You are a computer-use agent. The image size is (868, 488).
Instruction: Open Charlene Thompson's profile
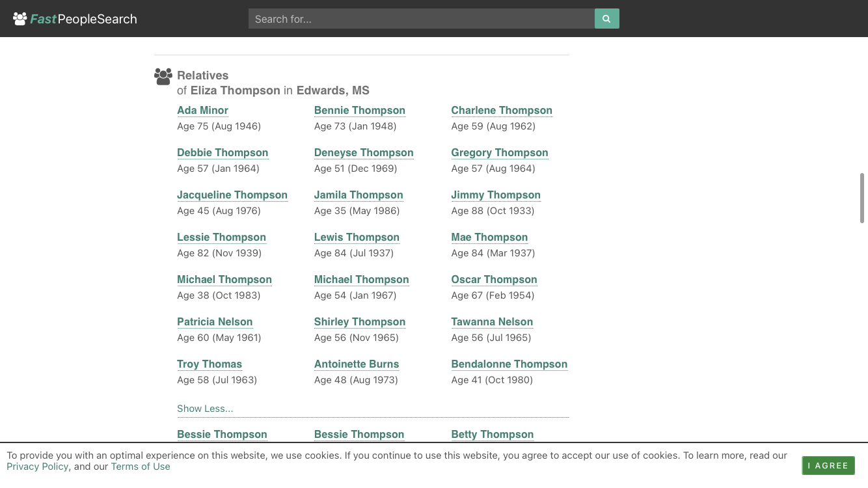click(502, 110)
